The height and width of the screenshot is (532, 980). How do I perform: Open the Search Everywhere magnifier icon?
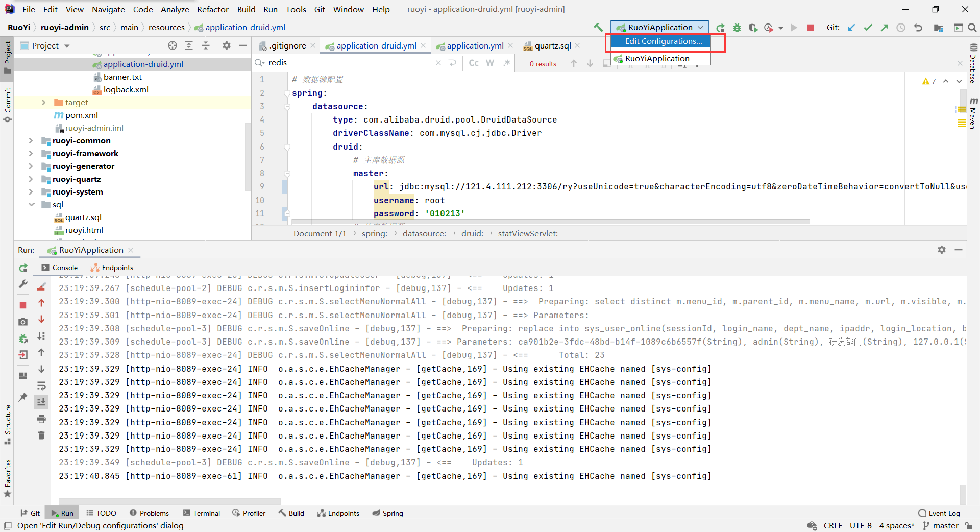click(x=972, y=28)
